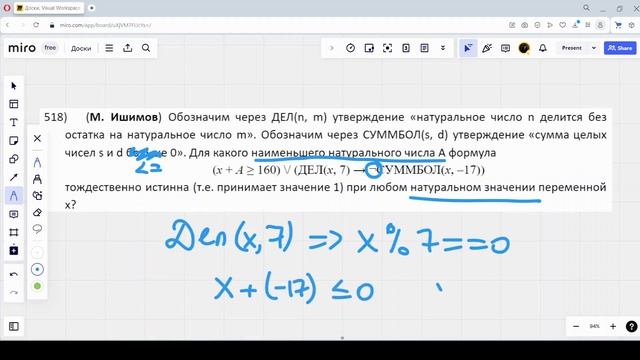The image size is (640, 360).
Task: Open the focus frame capture icon
Action: [387, 48]
